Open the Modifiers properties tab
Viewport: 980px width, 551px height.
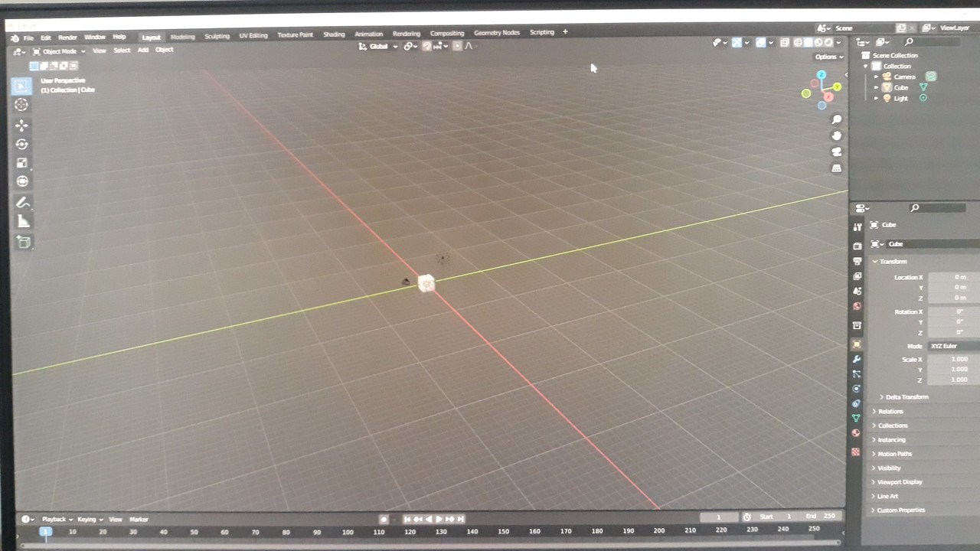pos(857,359)
